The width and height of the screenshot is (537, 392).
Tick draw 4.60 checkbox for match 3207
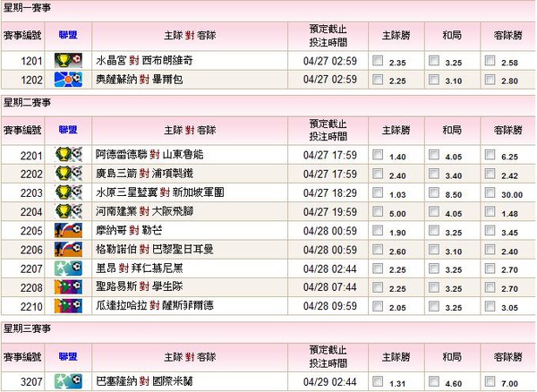click(434, 381)
